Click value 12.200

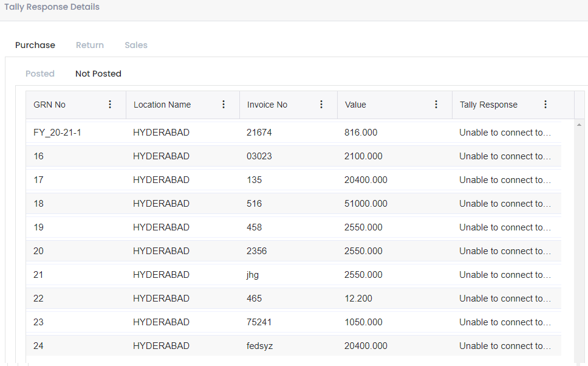[x=358, y=298]
